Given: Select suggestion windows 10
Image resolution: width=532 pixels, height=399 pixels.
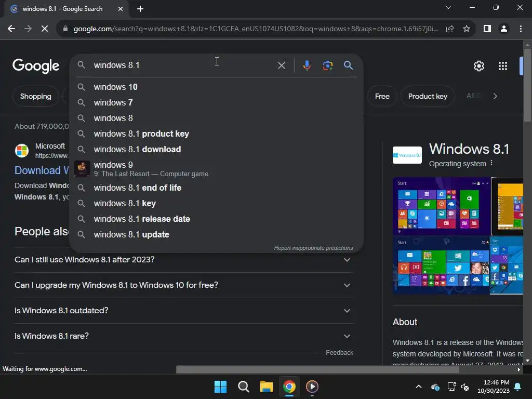Looking at the screenshot, I should [x=216, y=87].
